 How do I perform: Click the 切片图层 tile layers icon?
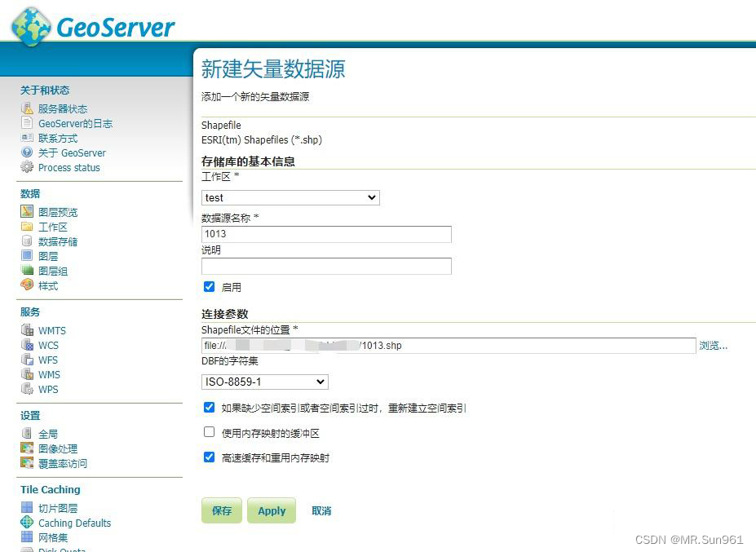pos(26,507)
